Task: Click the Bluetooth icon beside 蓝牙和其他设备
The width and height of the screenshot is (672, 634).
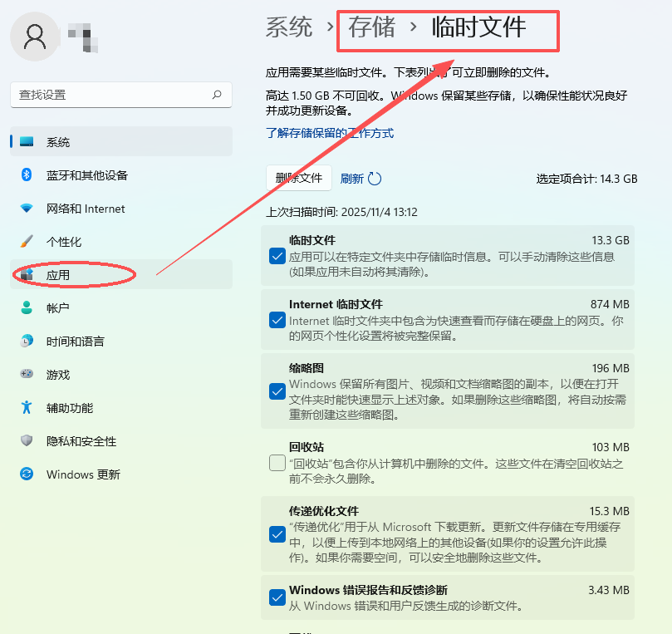Action: pos(27,174)
